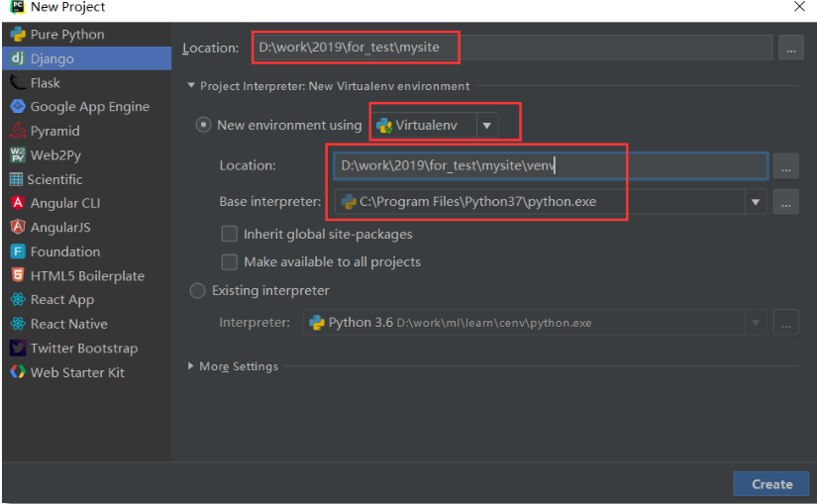The height and width of the screenshot is (504, 817).
Task: Click the React Native atom icon
Action: 18,324
